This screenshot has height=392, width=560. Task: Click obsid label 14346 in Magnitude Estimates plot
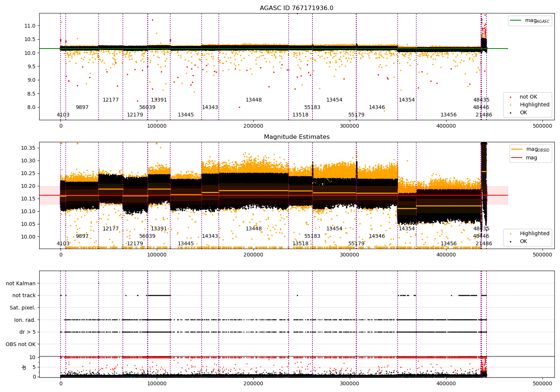377,236
